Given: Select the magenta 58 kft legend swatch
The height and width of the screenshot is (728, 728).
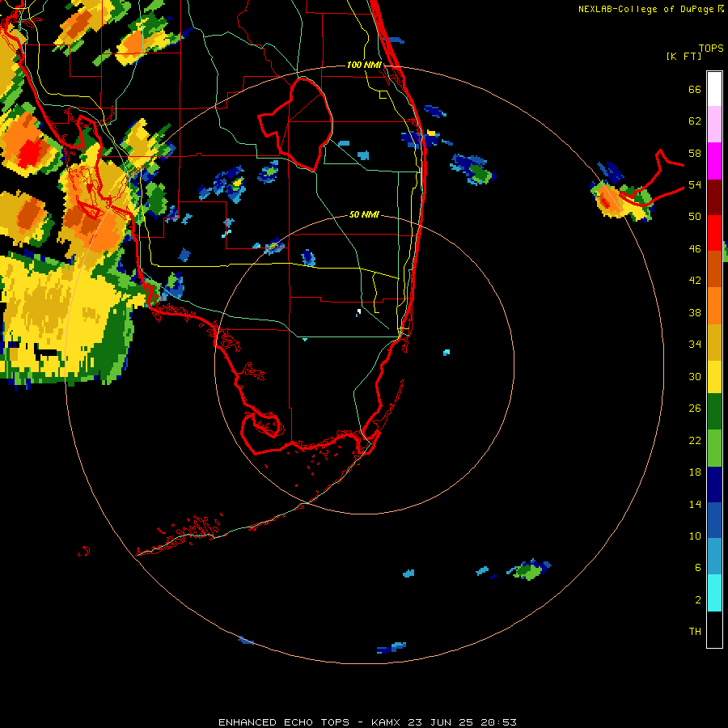Looking at the screenshot, I should coord(714,161).
